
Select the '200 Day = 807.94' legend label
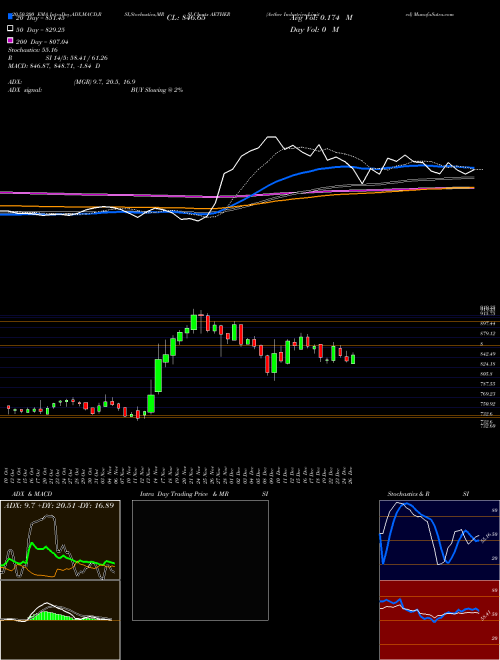coord(43,42)
